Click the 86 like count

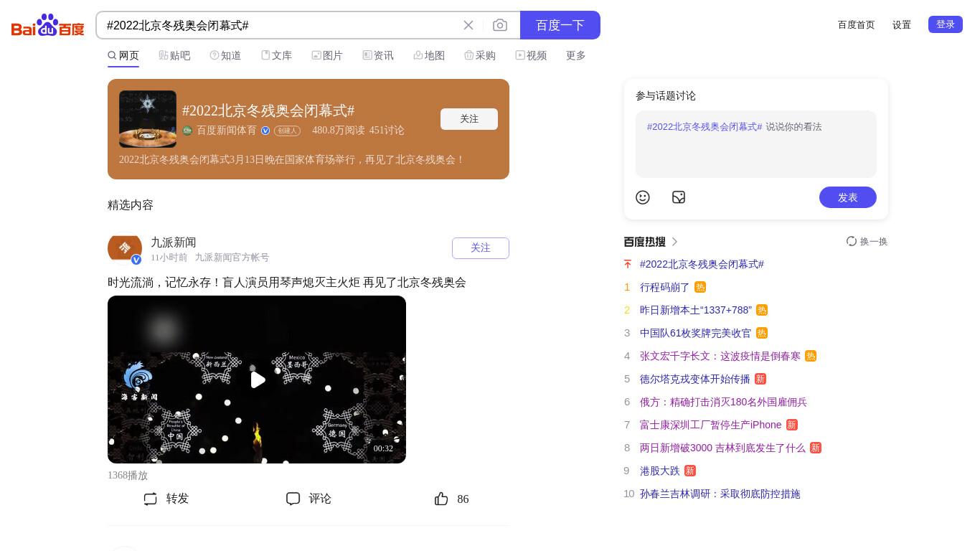point(463,499)
